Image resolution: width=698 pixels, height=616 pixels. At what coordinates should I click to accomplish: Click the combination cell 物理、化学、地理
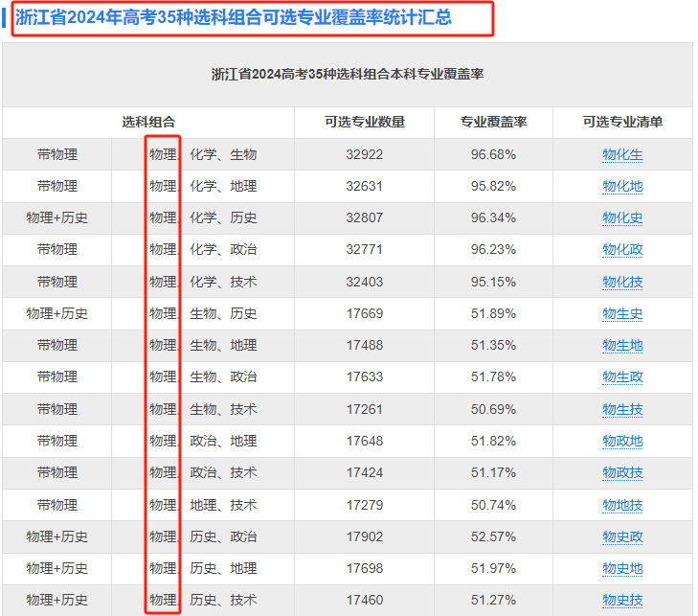tap(203, 186)
